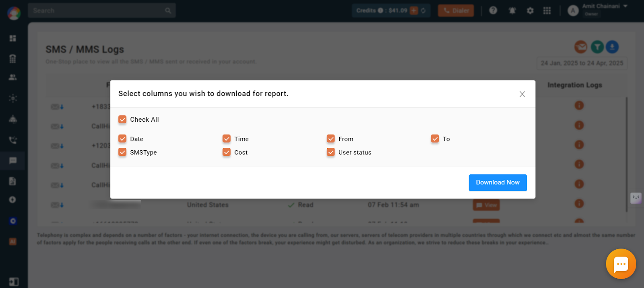Screen dimensions: 644x288
Task: Open the notifications bell
Action: pyautogui.click(x=512, y=10)
